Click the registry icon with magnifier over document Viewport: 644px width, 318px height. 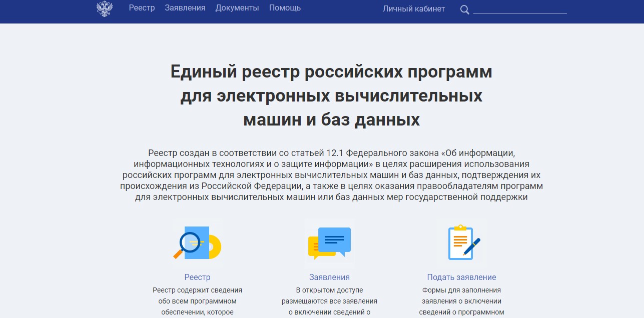[197, 243]
